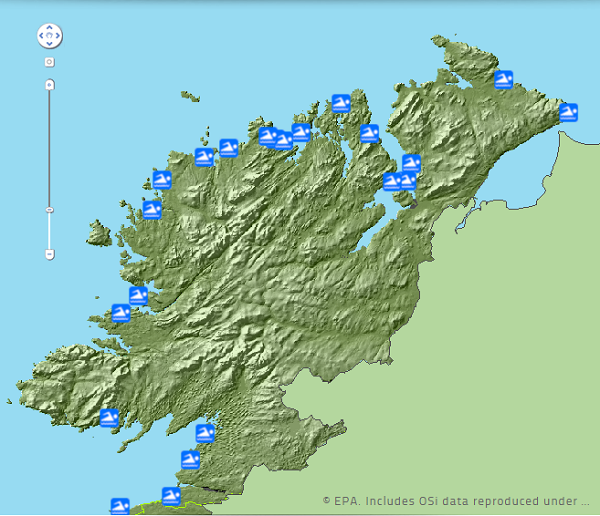Open the northernmost bathing marker on the central headland
The width and height of the screenshot is (600, 516).
click(341, 103)
